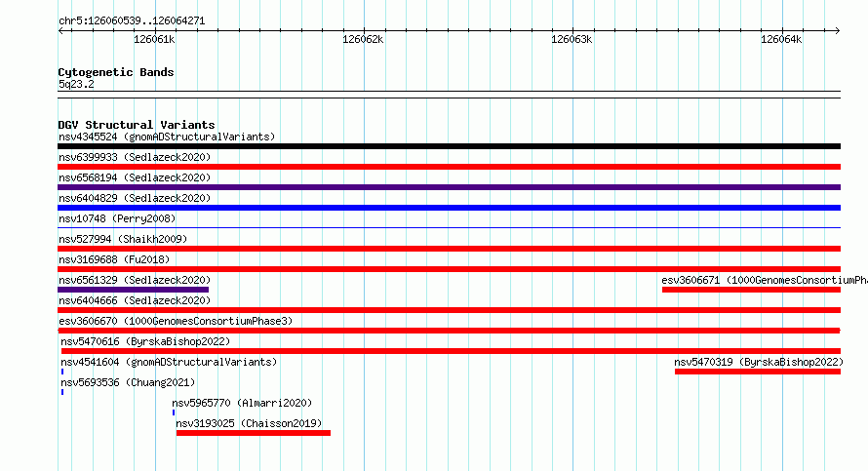Open nsv10748 (Perry2008) variant label
The image size is (868, 471).
pyautogui.click(x=117, y=218)
